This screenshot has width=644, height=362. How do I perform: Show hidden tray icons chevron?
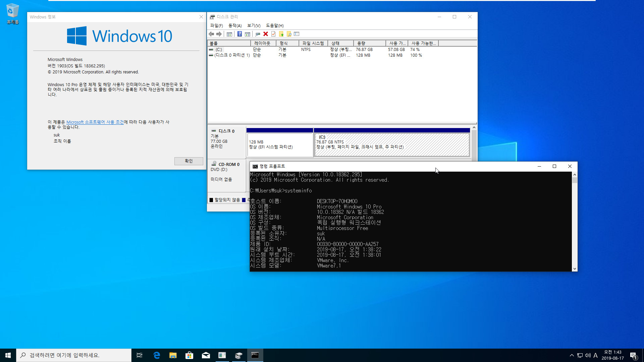pos(572,355)
